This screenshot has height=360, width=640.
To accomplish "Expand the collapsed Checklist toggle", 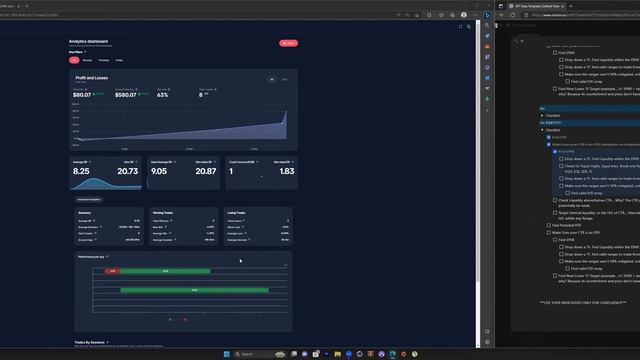I will click(542, 116).
